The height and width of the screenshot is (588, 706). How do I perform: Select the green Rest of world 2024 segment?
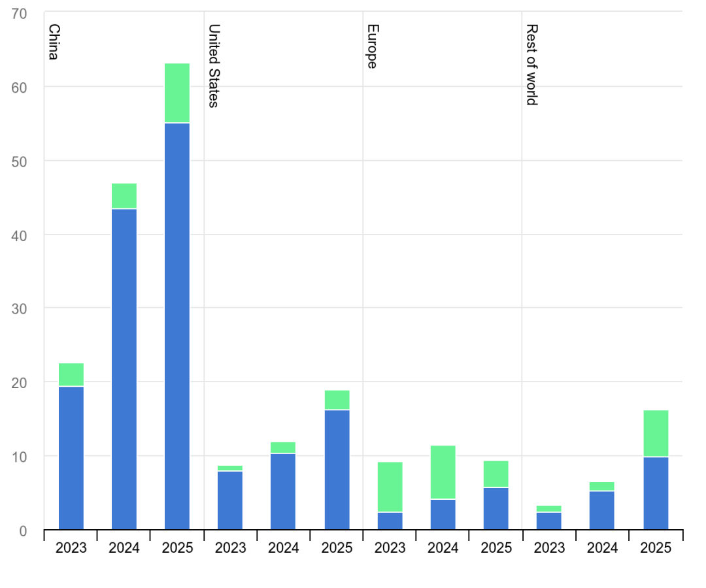pos(602,486)
